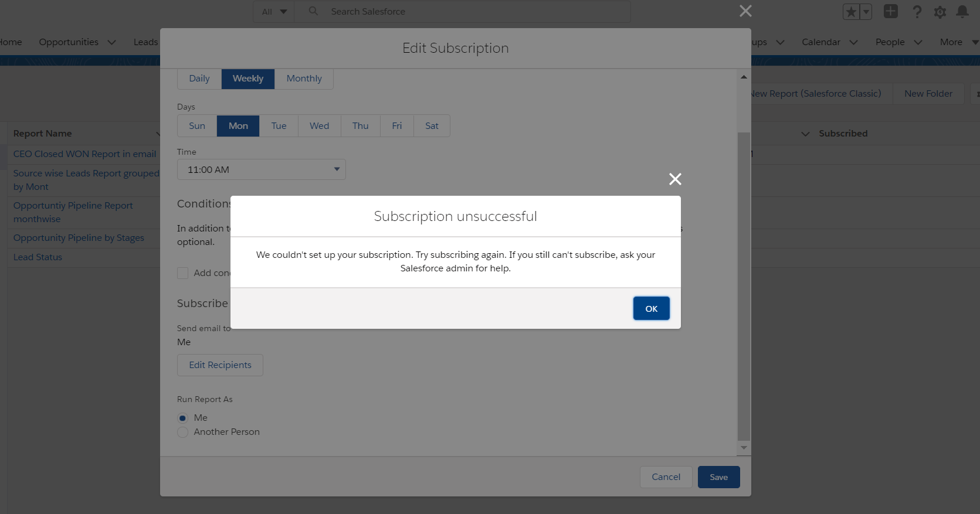Open the favorites list dropdown arrow

(x=866, y=12)
